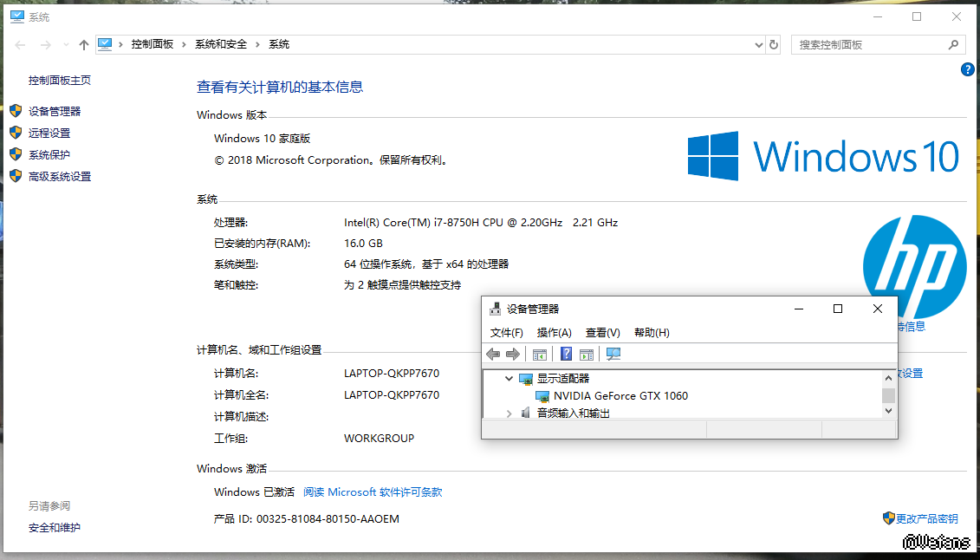Screen dimensions: 980x560
Task: Click the heading '查看有关计算机的基本信息'
Action: click(x=280, y=87)
